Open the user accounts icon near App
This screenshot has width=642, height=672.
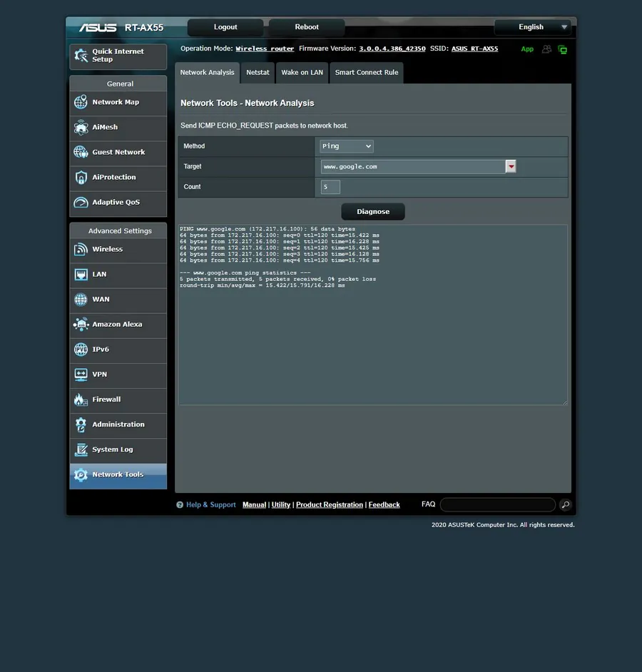click(546, 49)
